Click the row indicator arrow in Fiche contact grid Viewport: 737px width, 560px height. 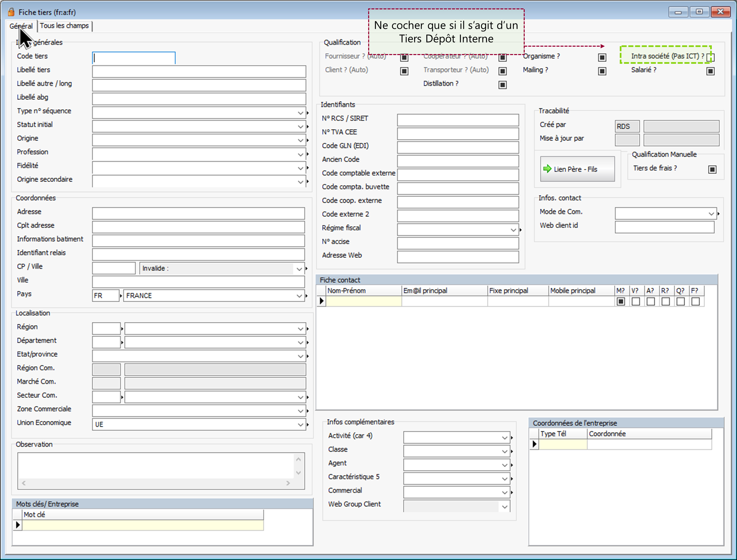tap(321, 301)
